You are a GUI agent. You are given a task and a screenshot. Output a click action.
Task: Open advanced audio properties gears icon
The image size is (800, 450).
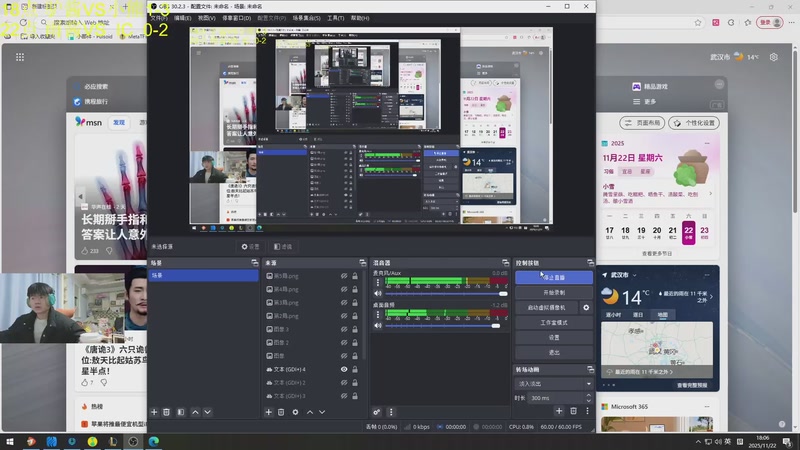377,412
